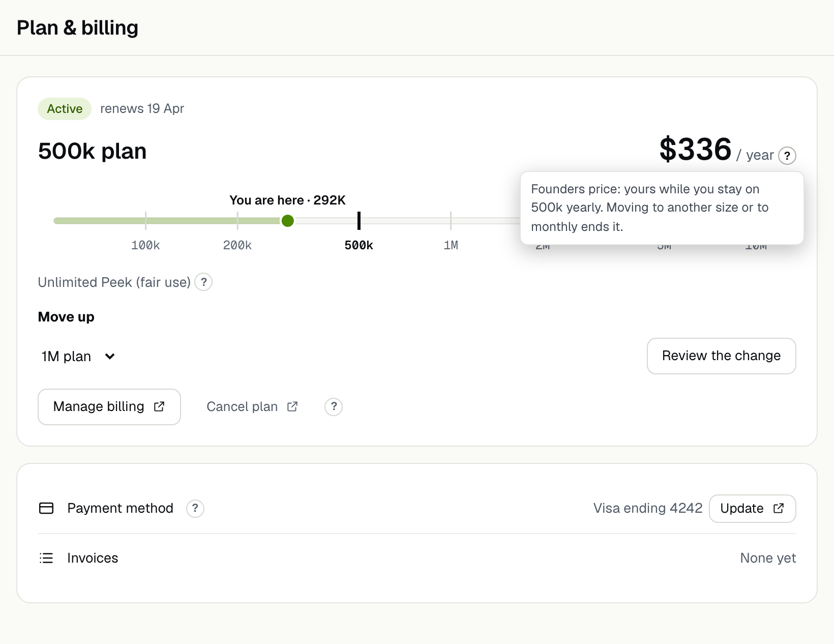
Task: Click Update for the payment method
Action: tap(752, 509)
